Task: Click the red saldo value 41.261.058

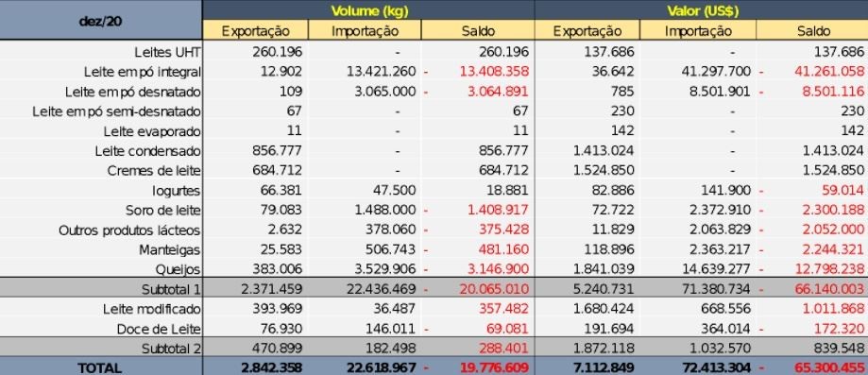Action: (x=828, y=72)
